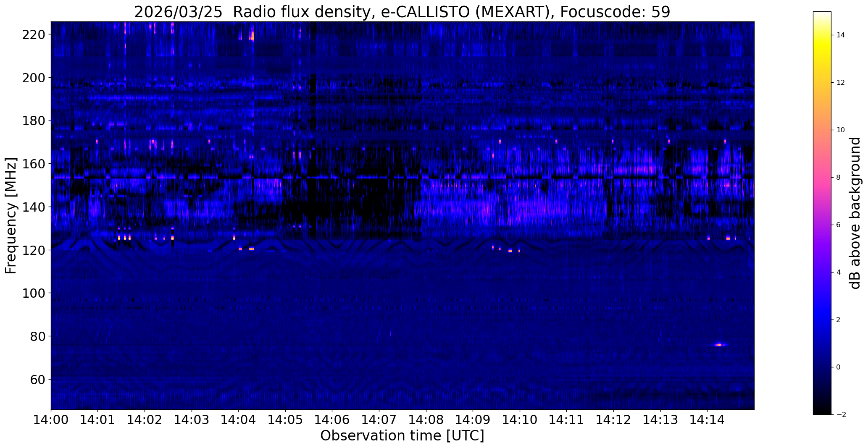Choose the 14:07 time tick label

(x=379, y=419)
